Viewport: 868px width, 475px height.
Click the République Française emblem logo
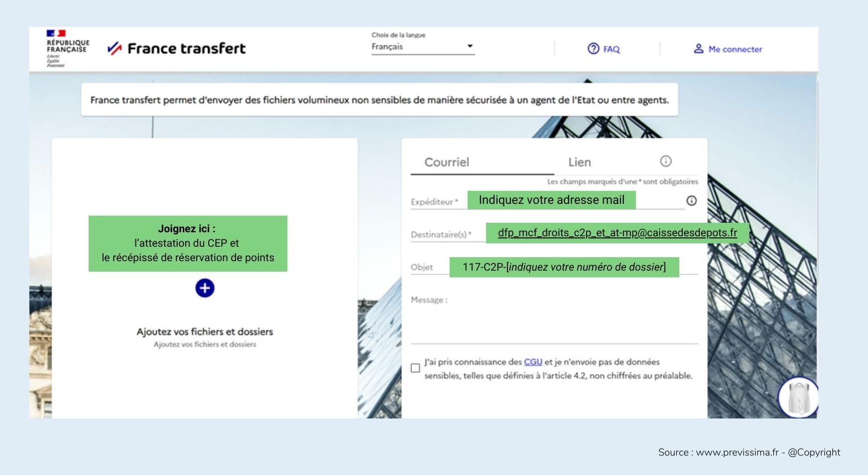[67, 48]
